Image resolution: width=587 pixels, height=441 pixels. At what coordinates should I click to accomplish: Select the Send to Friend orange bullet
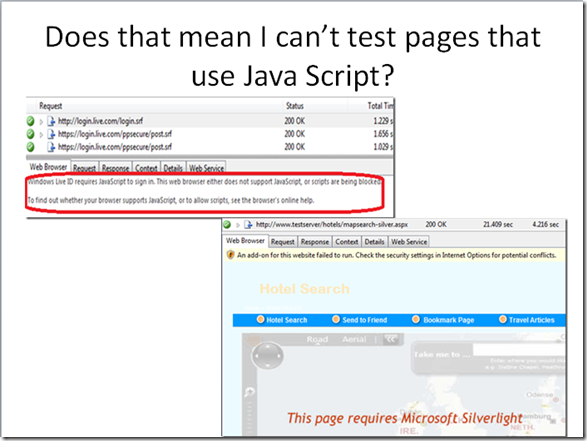(336, 319)
